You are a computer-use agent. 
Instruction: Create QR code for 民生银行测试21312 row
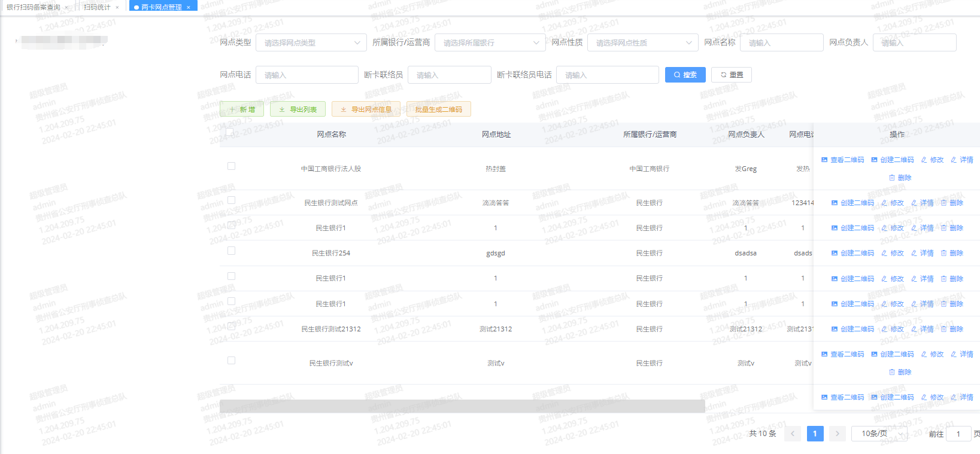[852, 329]
